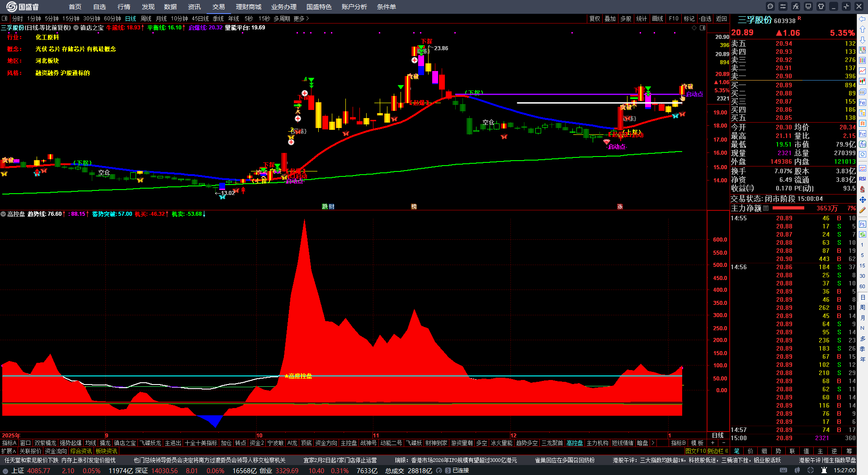Click the screen display monitor icon

[x=808, y=6]
